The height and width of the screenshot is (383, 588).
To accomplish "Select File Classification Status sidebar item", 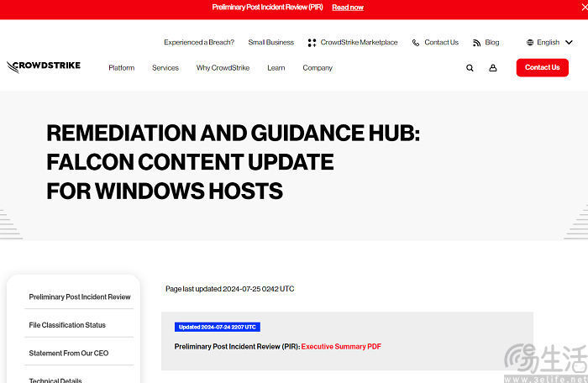I will [x=67, y=325].
